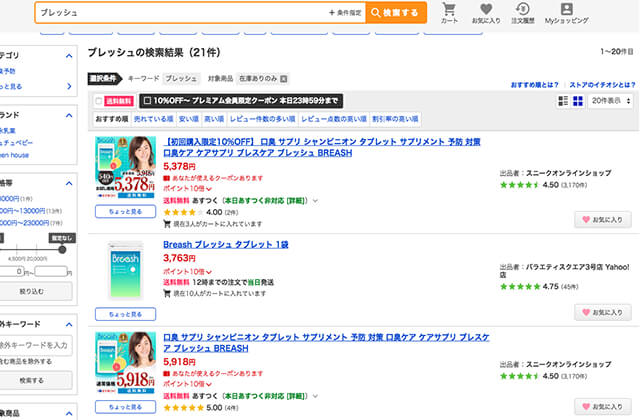Click the orange search button
The image size is (640, 420).
tap(396, 13)
